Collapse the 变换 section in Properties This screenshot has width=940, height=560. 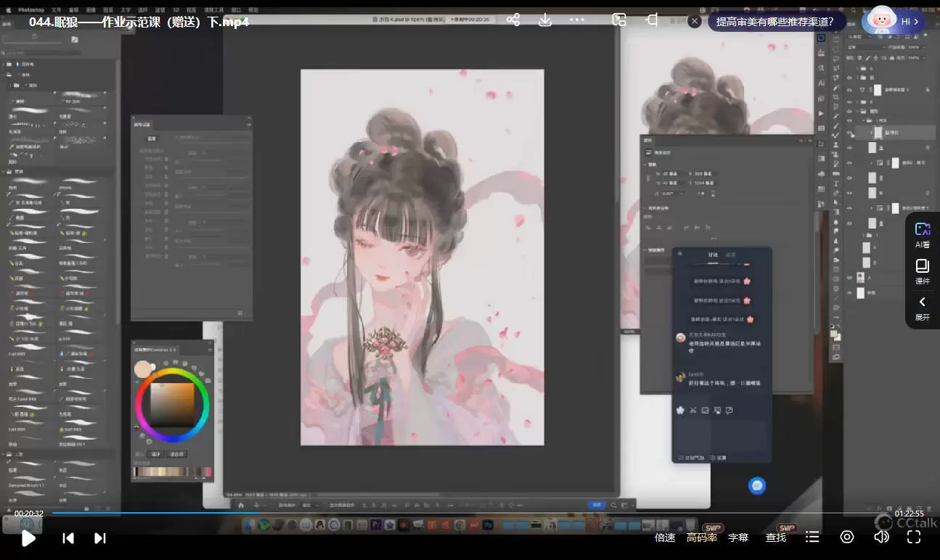click(646, 165)
